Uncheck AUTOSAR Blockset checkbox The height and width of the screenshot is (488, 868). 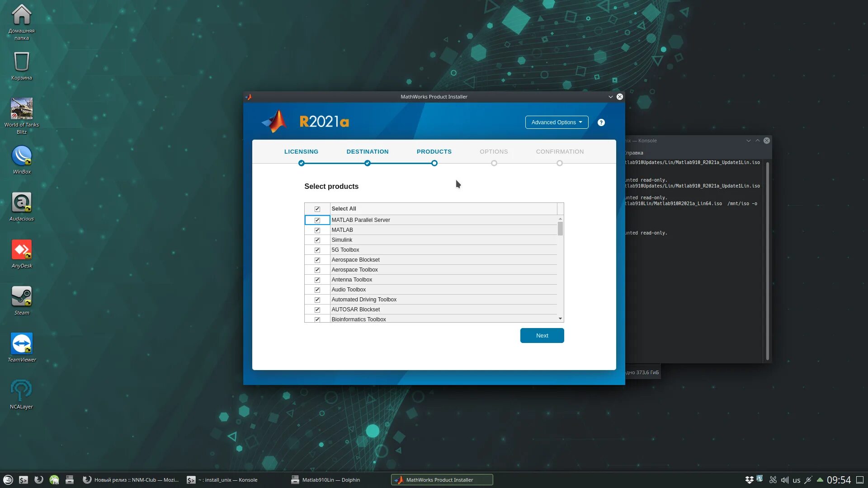pos(317,310)
